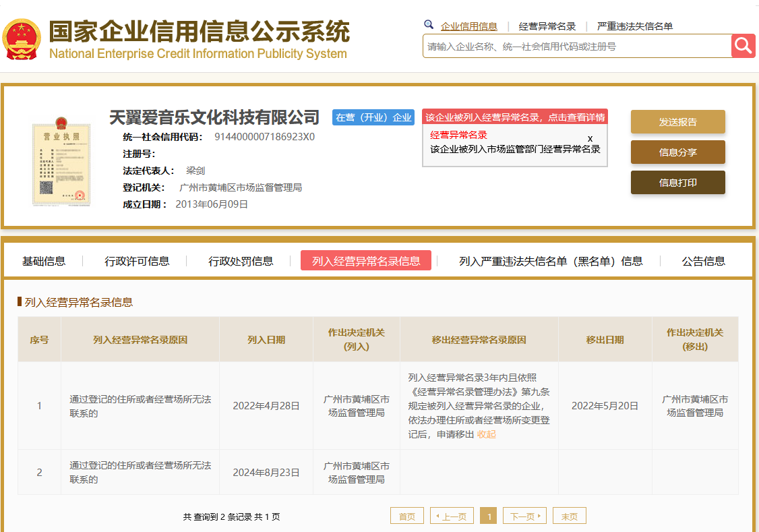Switch to the 基础信息 tab
This screenshot has width=759, height=532.
pos(44,262)
